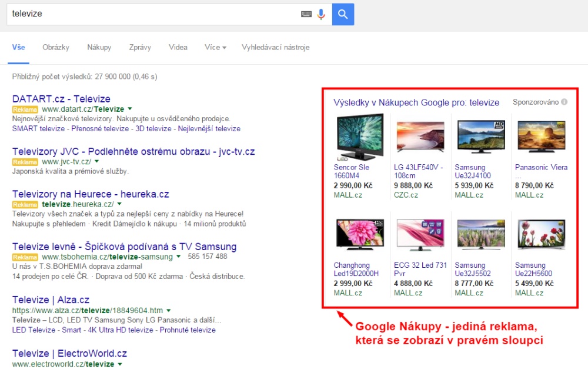This screenshot has width=588, height=369.
Task: Open the Samsung Ue32J5502 product link
Action: pos(473,269)
